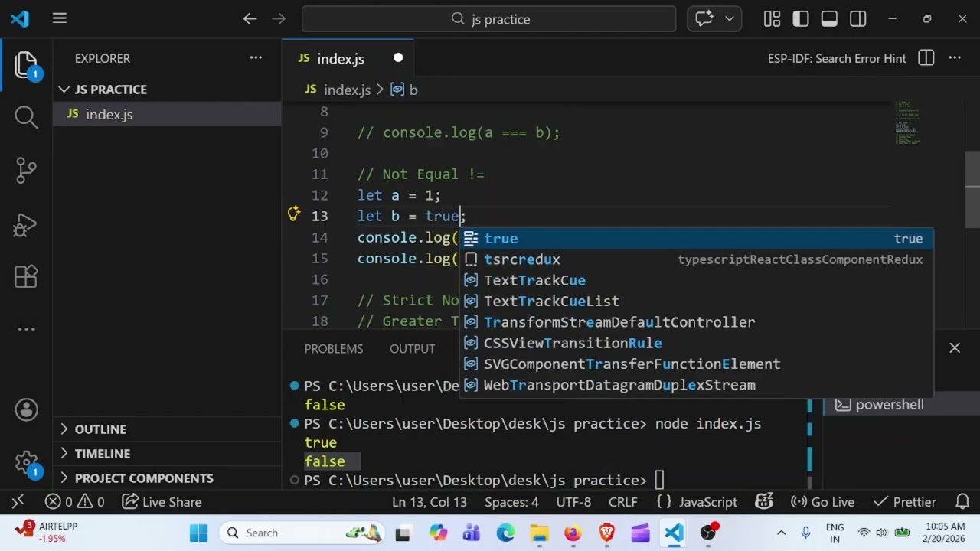Choose the tsrcredux snippet suggestion
The width and height of the screenshot is (980, 551).
click(696, 259)
